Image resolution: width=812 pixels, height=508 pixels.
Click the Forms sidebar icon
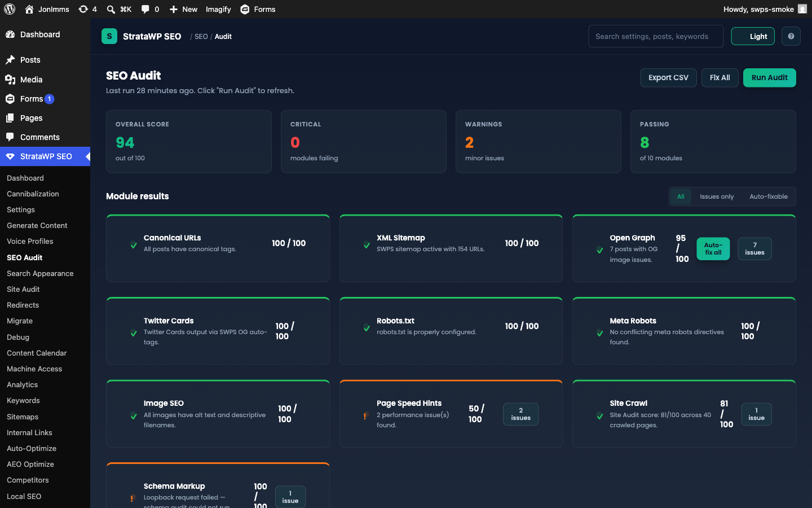click(10, 99)
